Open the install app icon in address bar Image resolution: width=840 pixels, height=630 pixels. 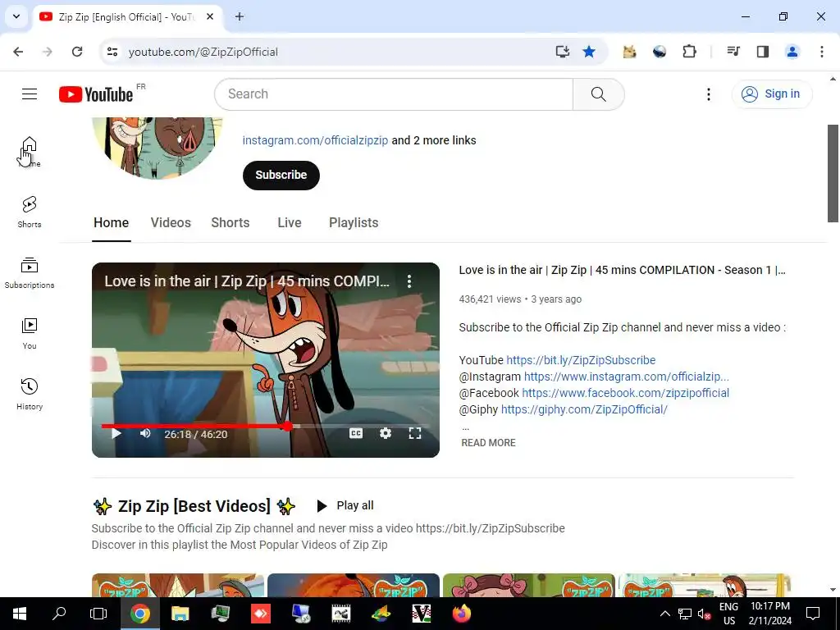(x=562, y=52)
